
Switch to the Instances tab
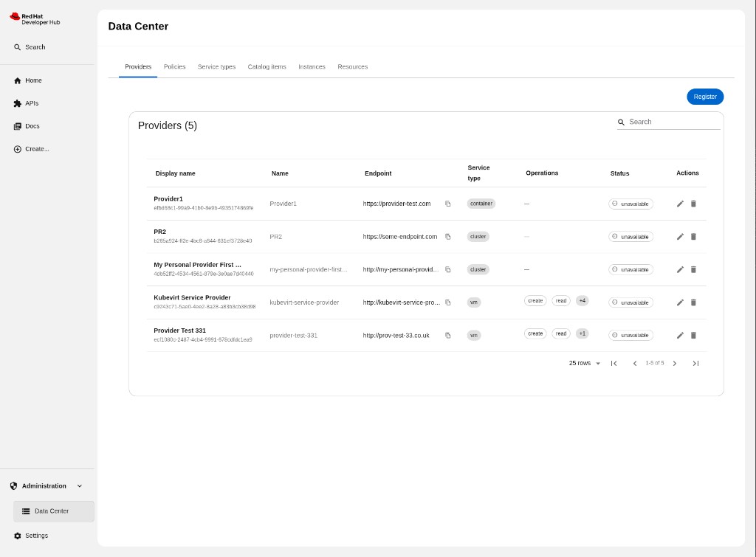pyautogui.click(x=312, y=67)
